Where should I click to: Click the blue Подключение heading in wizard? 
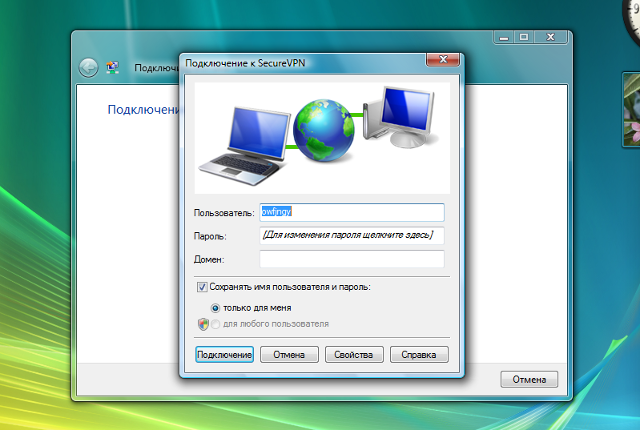143,109
